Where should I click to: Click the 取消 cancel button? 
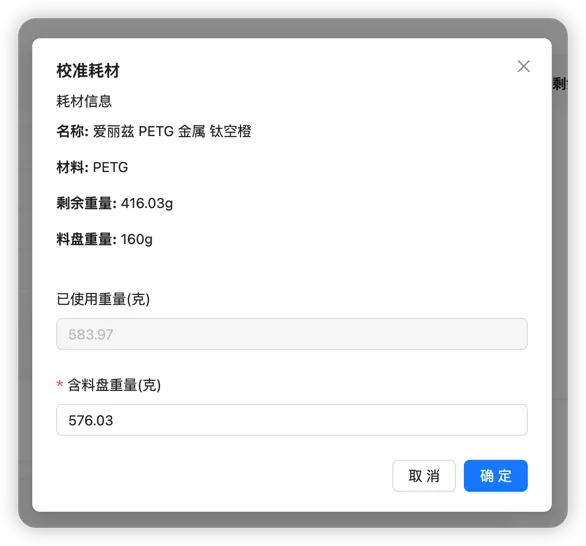point(424,476)
